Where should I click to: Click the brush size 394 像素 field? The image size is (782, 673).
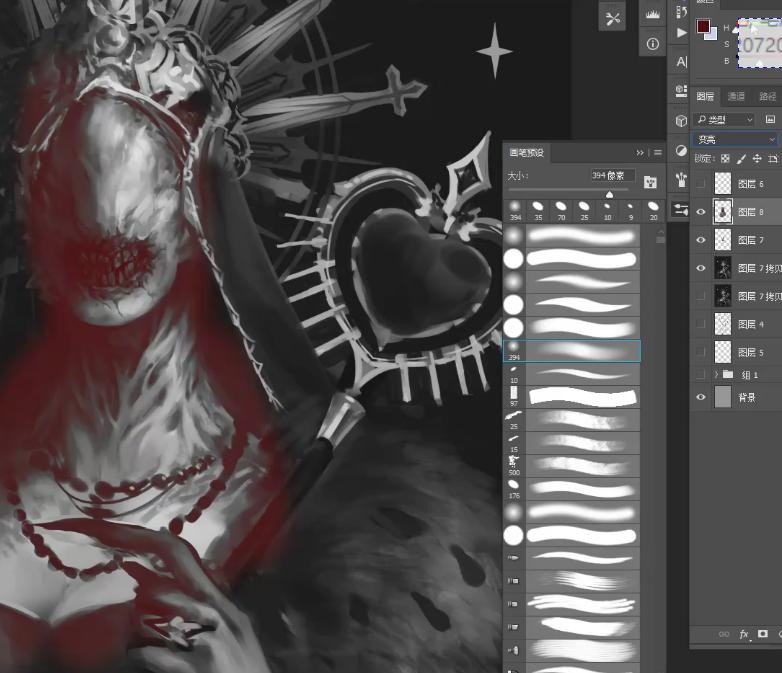[x=612, y=175]
